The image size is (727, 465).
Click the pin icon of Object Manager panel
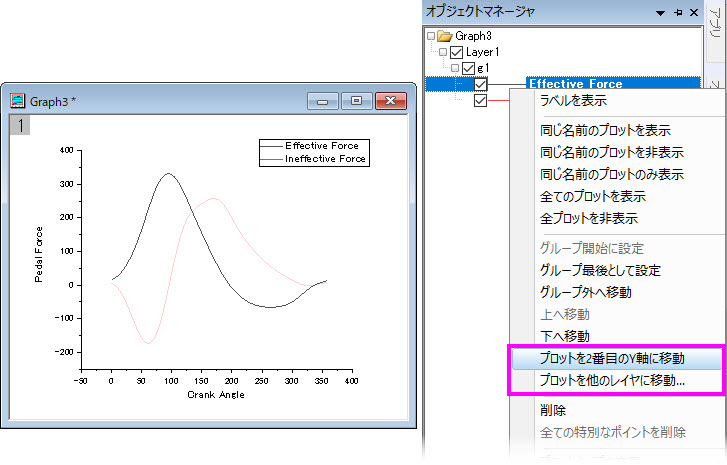(x=678, y=13)
